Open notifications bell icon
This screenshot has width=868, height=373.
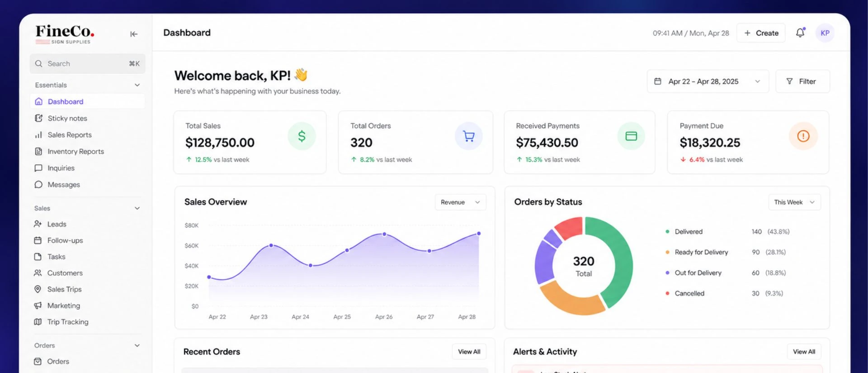coord(800,33)
